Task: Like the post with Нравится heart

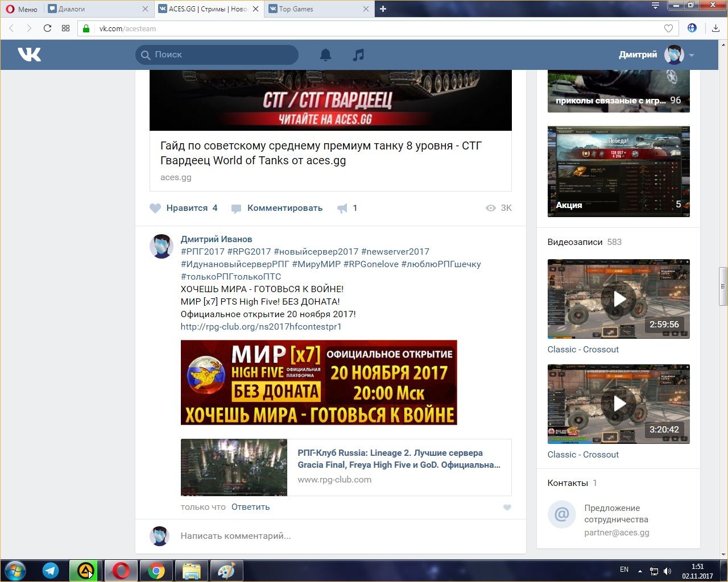Action: pos(155,208)
